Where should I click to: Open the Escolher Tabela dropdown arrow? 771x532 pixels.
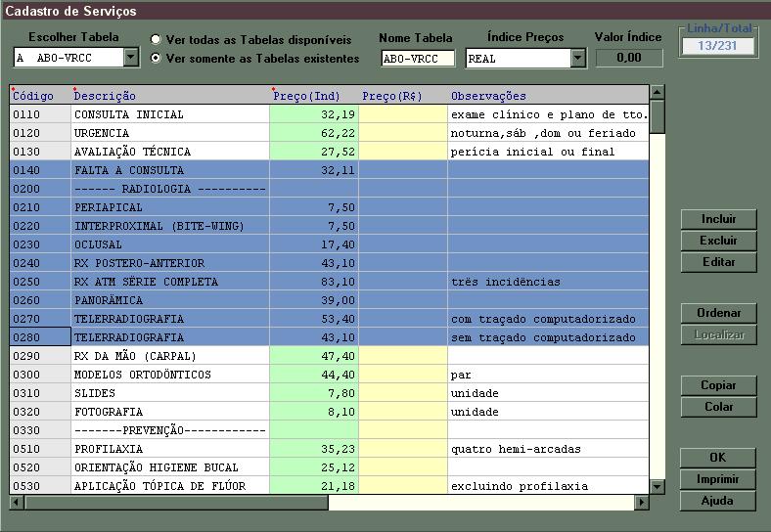(x=130, y=57)
